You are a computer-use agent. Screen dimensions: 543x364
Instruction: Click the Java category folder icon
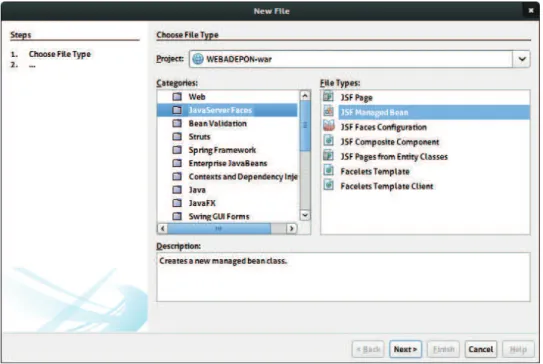(x=177, y=190)
